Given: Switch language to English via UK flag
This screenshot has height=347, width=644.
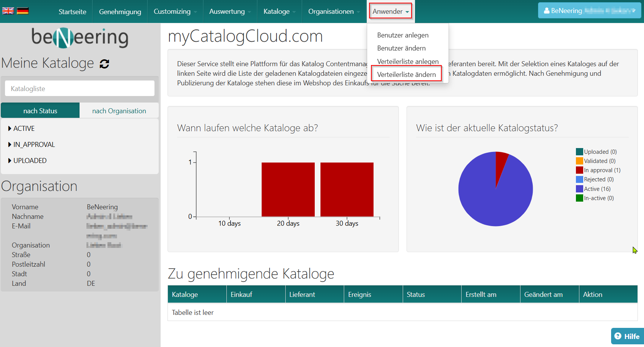Looking at the screenshot, I should (x=8, y=11).
